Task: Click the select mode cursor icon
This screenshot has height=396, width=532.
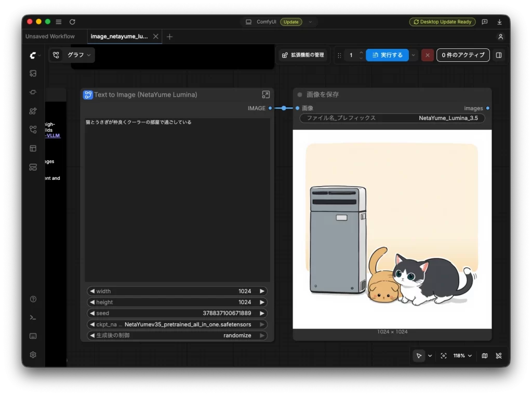Action: (x=419, y=355)
